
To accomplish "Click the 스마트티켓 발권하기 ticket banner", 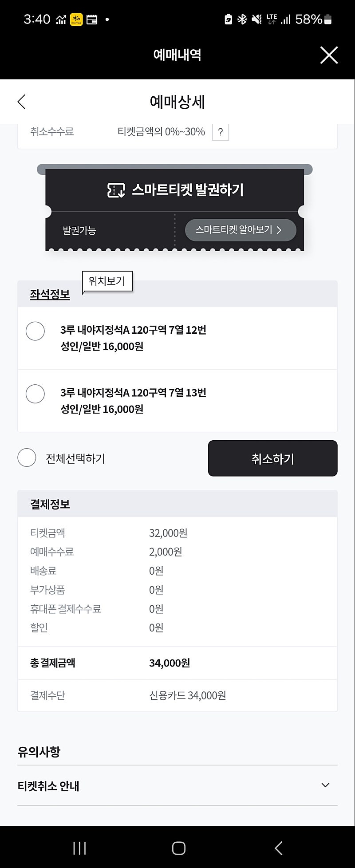I will click(175, 190).
